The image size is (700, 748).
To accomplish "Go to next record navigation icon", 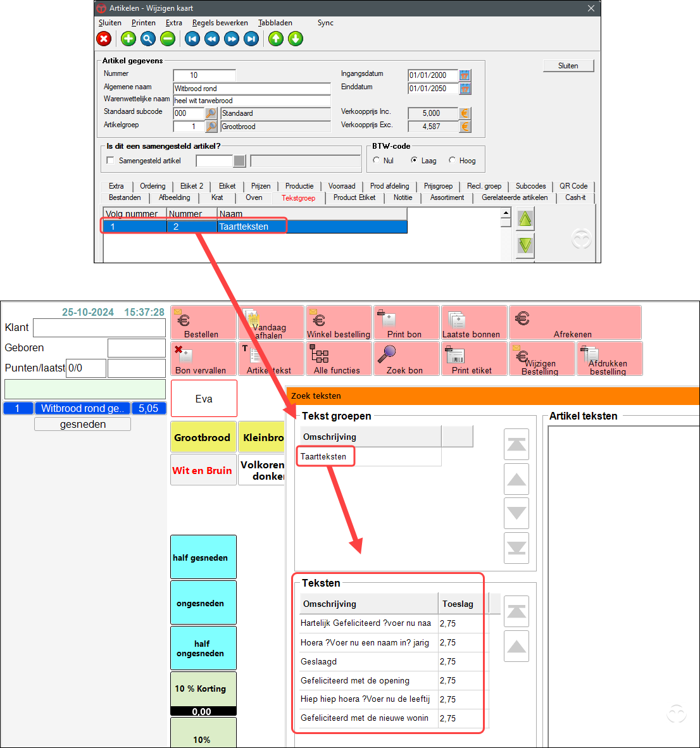I will (x=232, y=39).
